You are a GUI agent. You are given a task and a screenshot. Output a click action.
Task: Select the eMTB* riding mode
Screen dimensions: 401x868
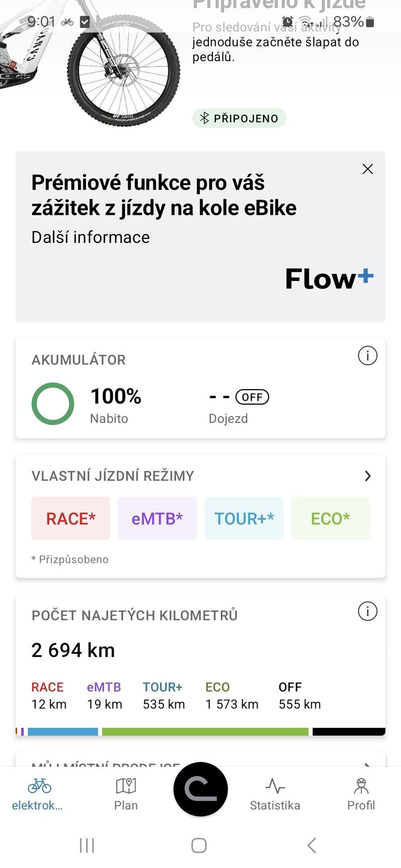point(157,518)
